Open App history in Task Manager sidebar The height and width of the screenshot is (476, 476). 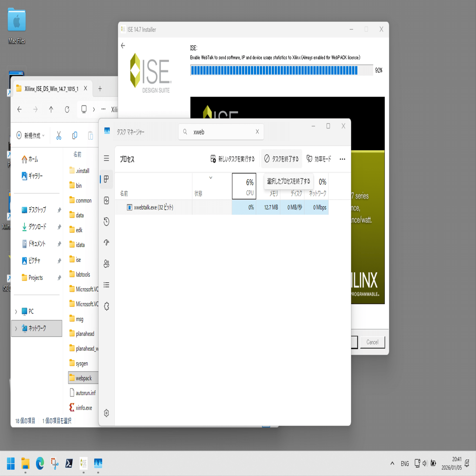tap(107, 222)
